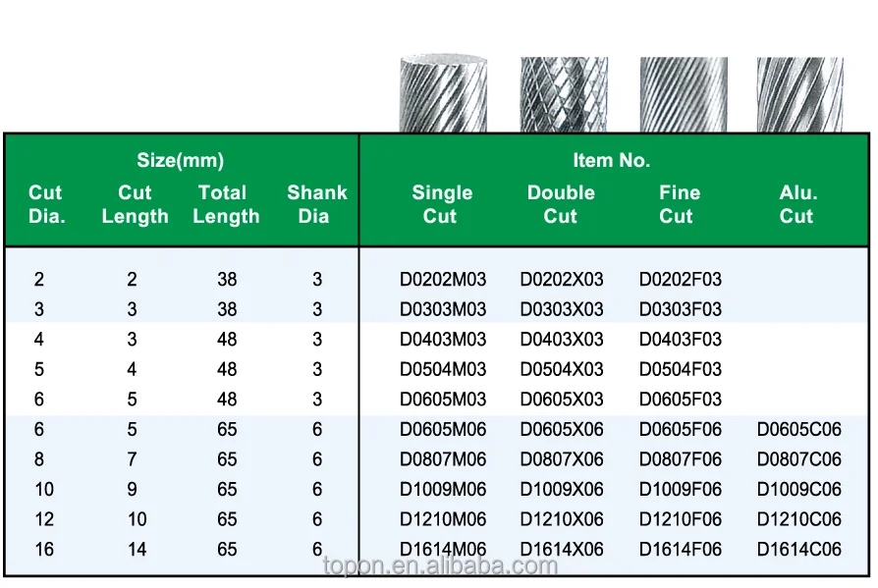878x588 pixels.
Task: Select the Size(mm) header
Action: [181, 161]
